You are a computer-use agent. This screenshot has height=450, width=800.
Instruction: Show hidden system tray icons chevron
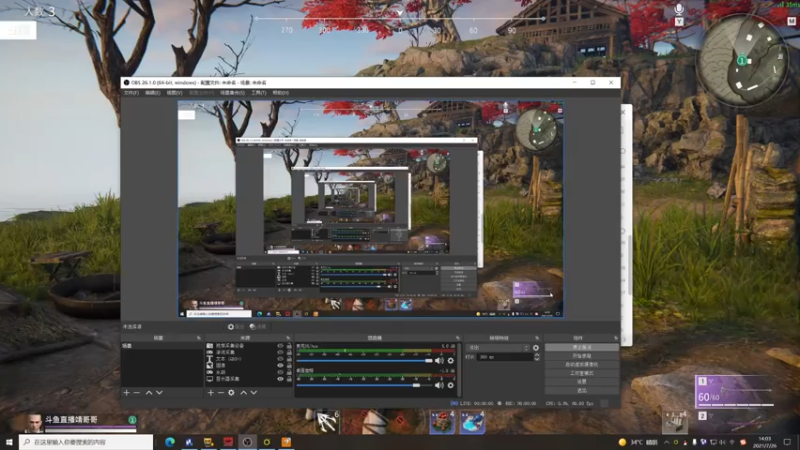(666, 442)
